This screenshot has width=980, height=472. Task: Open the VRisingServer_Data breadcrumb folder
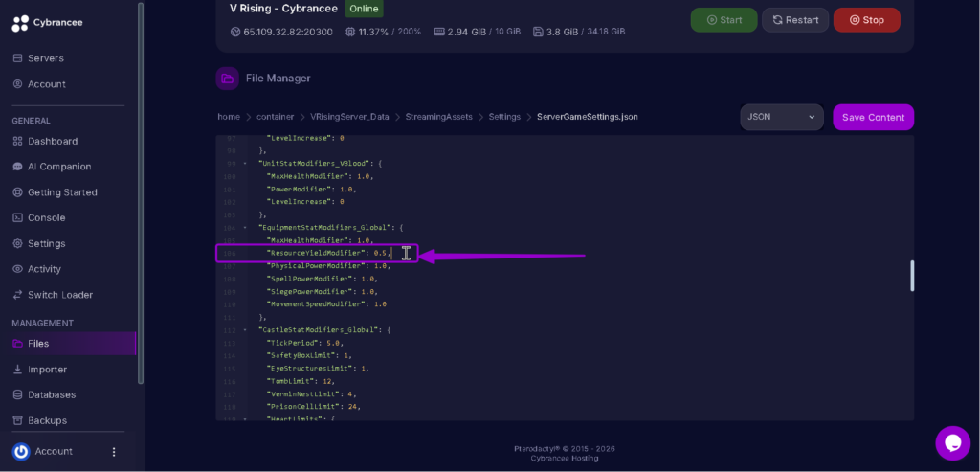pyautogui.click(x=349, y=117)
